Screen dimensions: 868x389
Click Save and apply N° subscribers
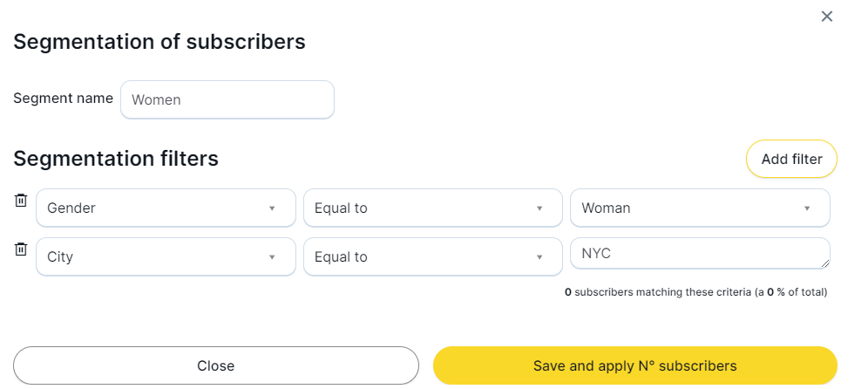pos(634,365)
